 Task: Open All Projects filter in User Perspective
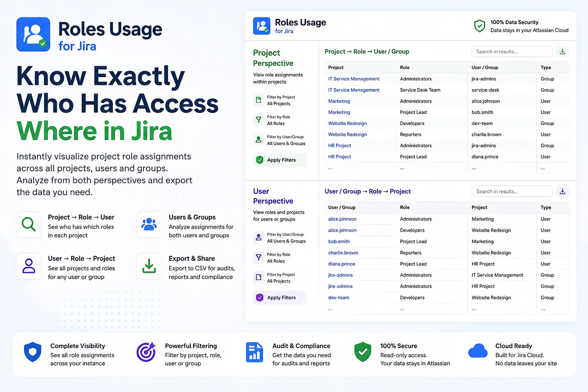point(278,281)
